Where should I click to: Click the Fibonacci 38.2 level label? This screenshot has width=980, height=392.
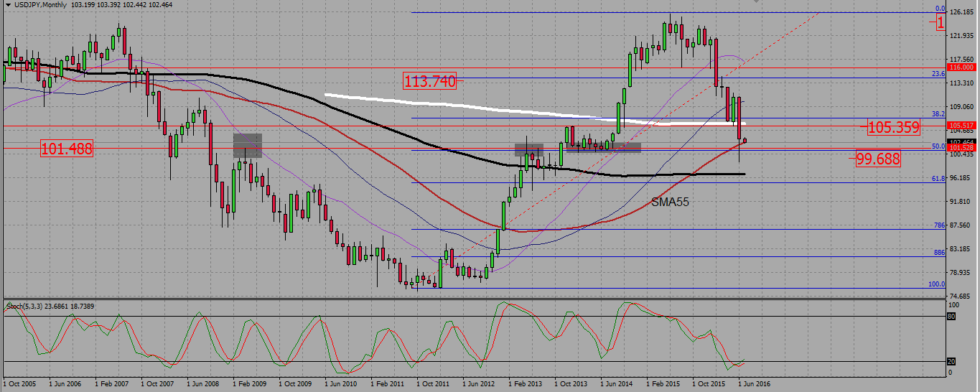pos(938,113)
